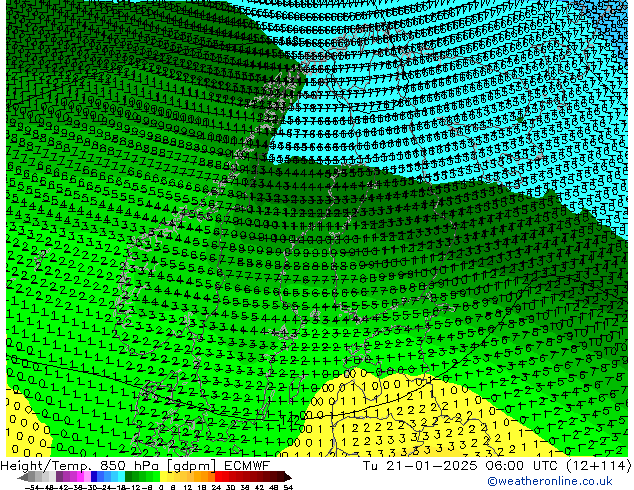Click the dark blue swatch in the legend
This screenshot has height=490, width=634.
coord(94,476)
